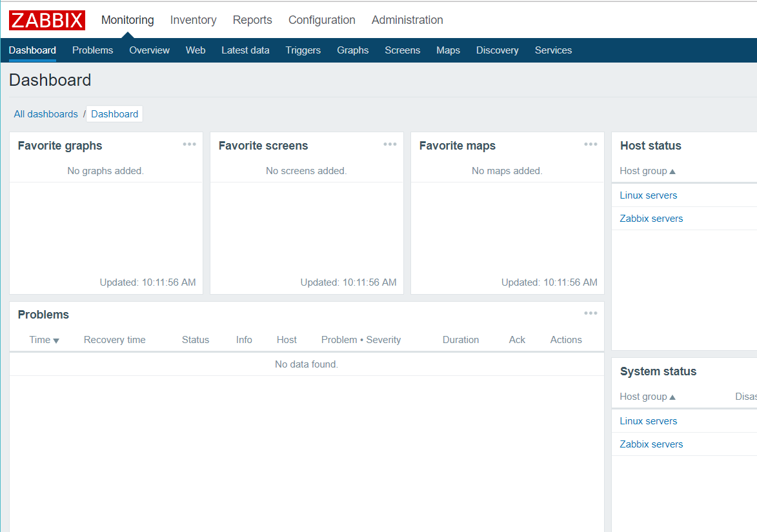Go to the Problems submenu tab
This screenshot has width=757, height=532.
click(x=93, y=50)
